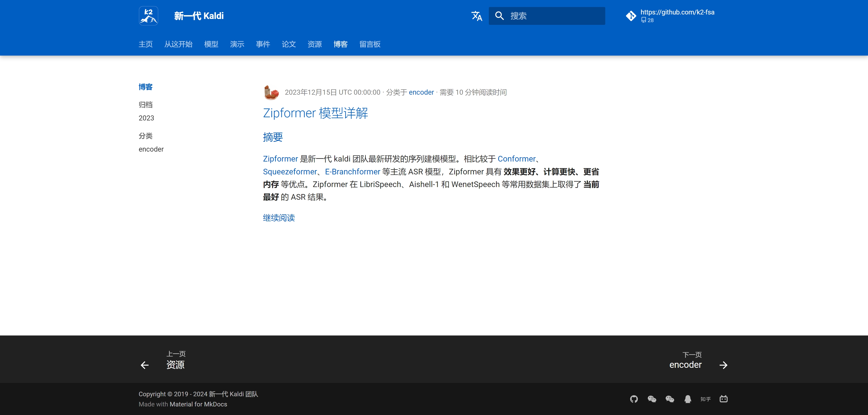Image resolution: width=868 pixels, height=415 pixels.
Task: Open the 留言板 navigation tab
Action: coord(370,44)
